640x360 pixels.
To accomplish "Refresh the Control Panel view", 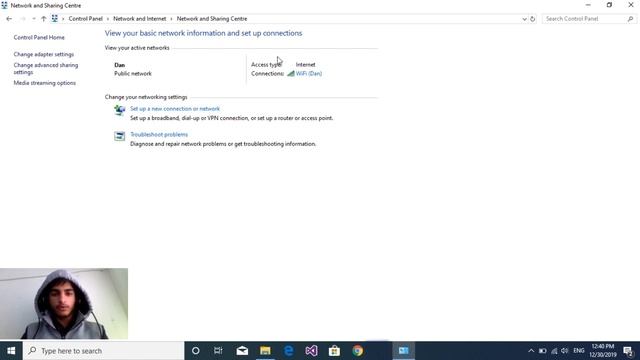I will [x=533, y=19].
